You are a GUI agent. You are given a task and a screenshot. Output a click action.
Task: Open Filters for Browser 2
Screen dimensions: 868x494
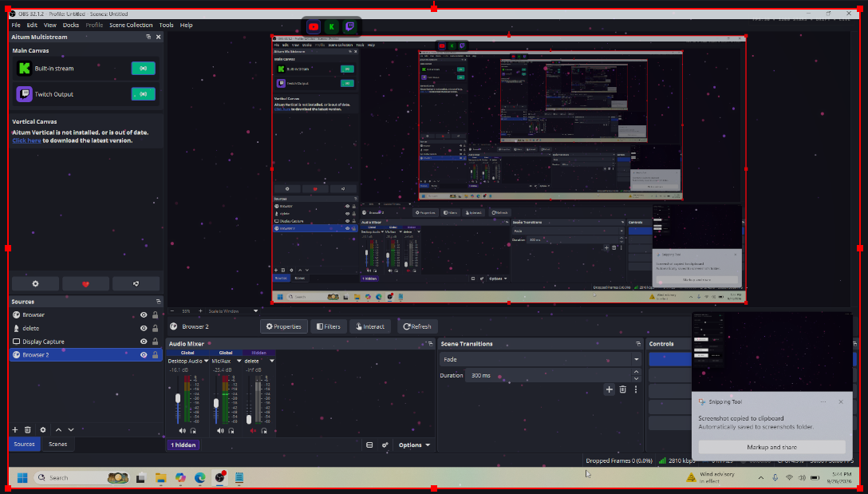coord(329,326)
